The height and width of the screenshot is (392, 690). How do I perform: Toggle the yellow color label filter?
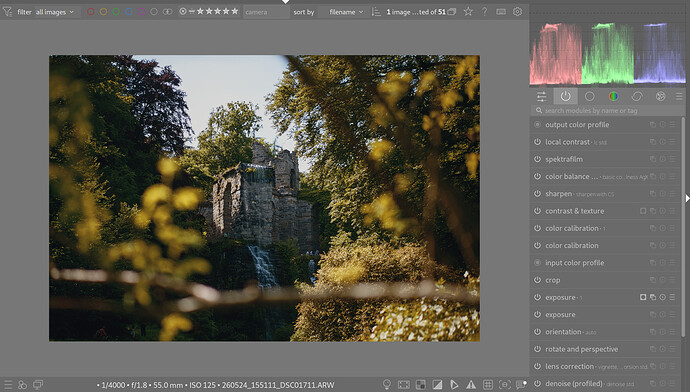coord(103,12)
